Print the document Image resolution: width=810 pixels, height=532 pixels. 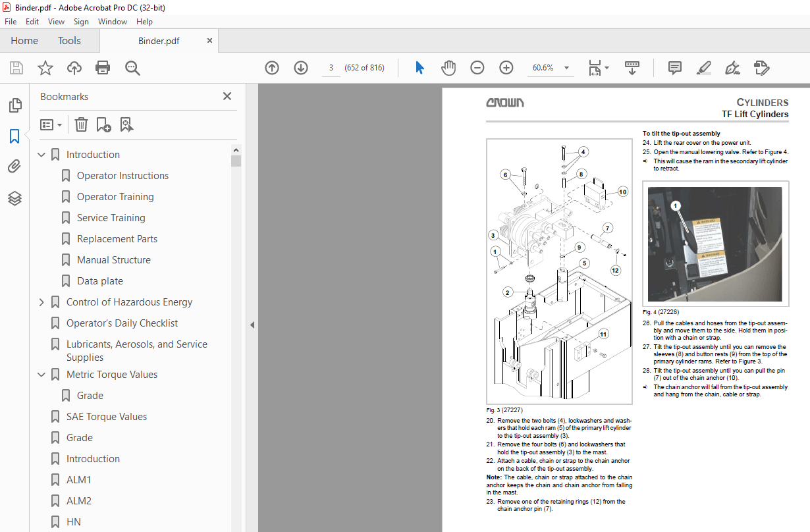point(103,67)
